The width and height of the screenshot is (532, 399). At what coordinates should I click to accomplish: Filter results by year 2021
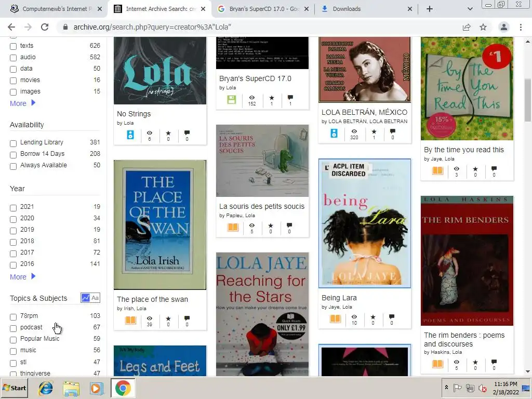pos(13,208)
